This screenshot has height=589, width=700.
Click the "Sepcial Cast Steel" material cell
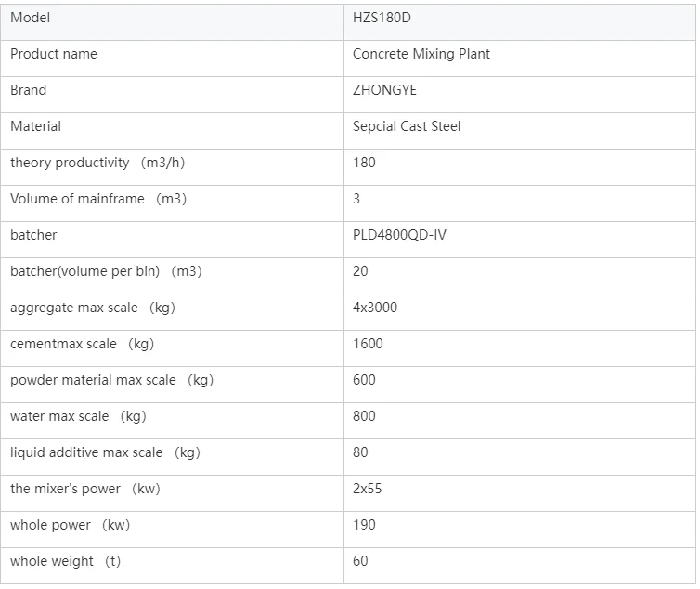click(x=407, y=126)
